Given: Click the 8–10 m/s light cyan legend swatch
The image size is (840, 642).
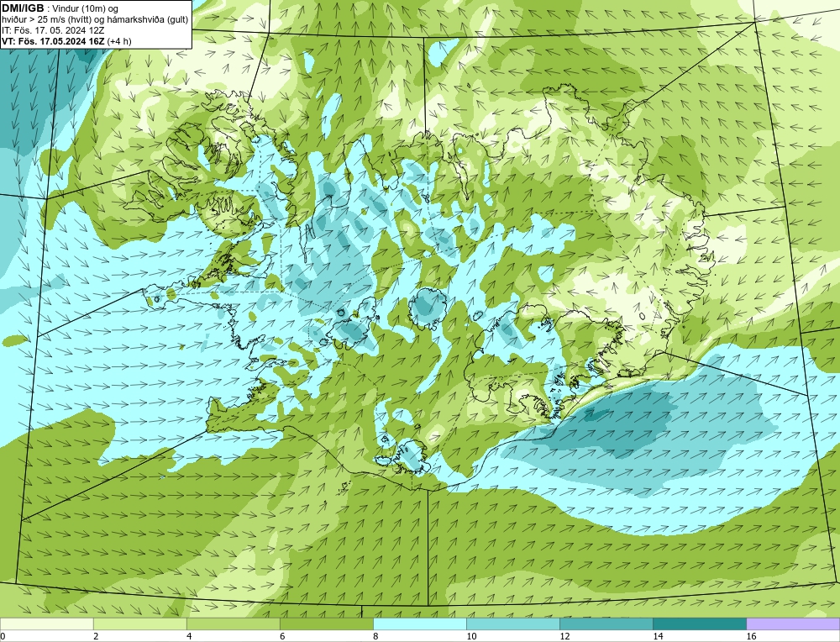Looking at the screenshot, I should [420, 624].
